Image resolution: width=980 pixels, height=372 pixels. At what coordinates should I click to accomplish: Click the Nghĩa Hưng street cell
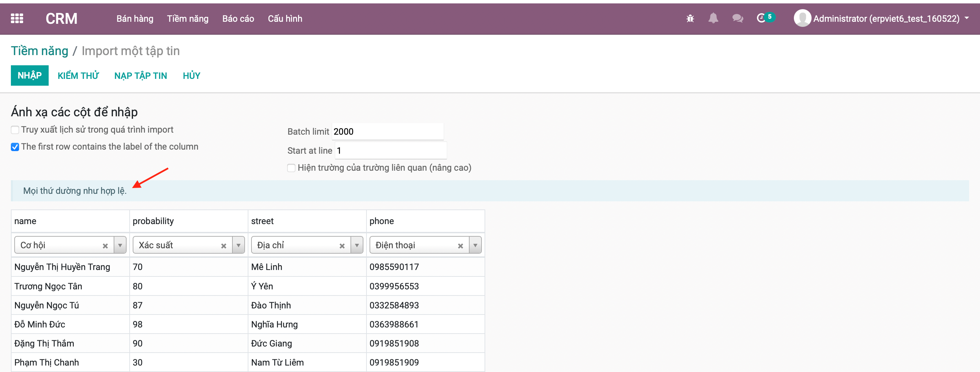307,324
